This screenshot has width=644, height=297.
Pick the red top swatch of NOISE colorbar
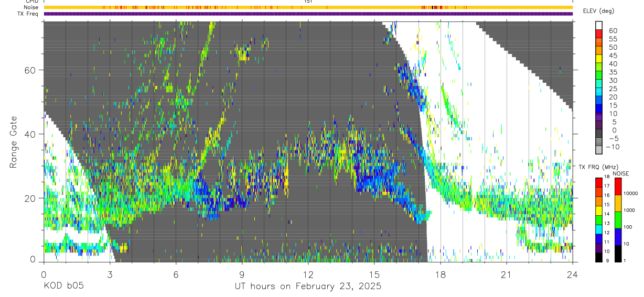coord(617,186)
